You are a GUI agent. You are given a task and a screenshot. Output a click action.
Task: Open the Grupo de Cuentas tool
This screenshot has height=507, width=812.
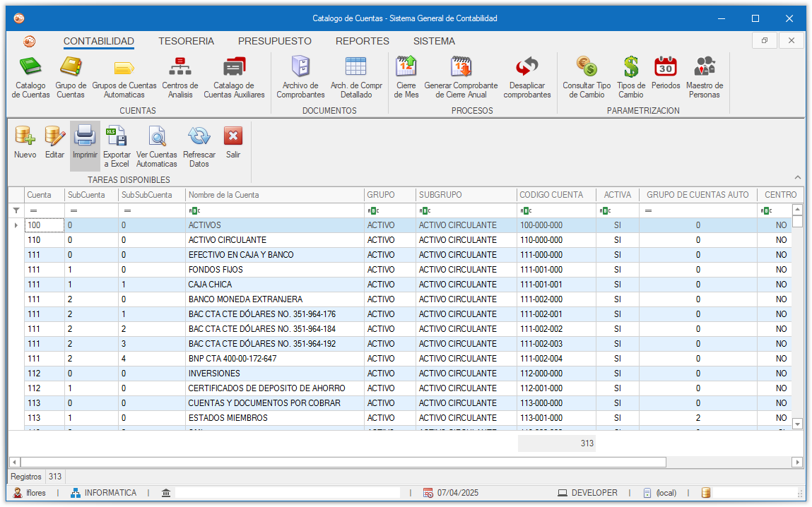pos(71,77)
